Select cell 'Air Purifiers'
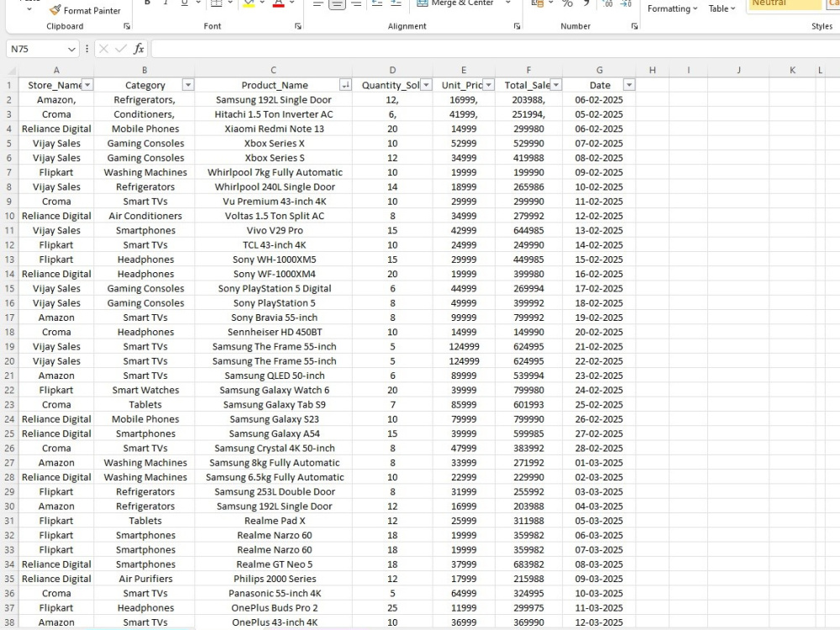The image size is (840, 630). 145,579
